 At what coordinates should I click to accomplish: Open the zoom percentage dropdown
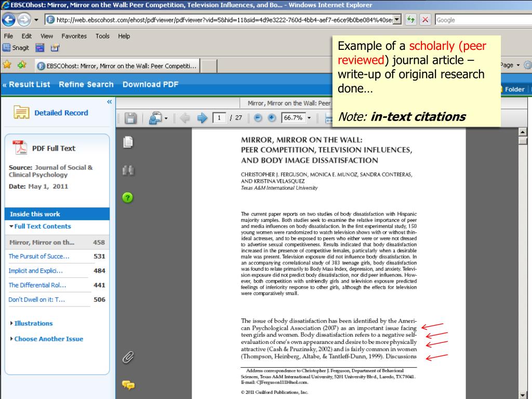click(x=310, y=118)
